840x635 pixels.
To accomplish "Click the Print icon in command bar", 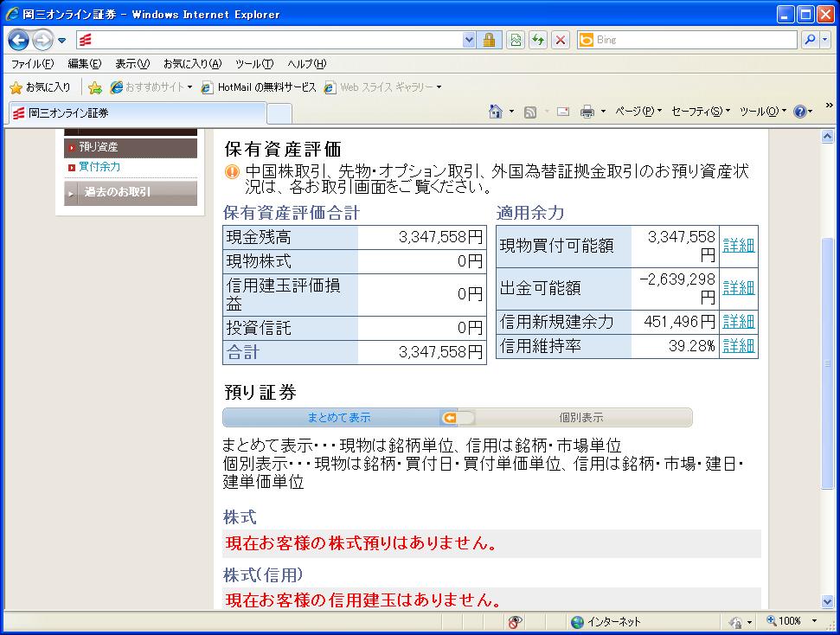I will click(x=587, y=112).
